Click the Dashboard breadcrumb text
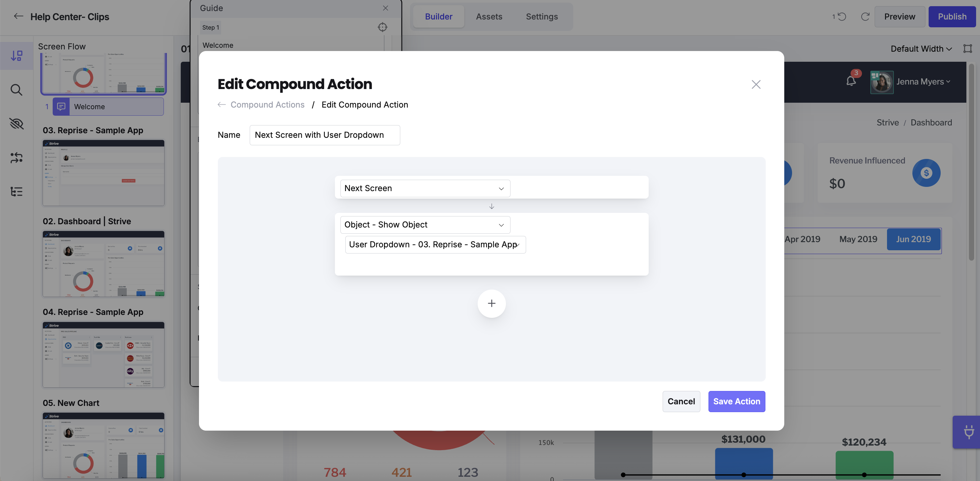Image resolution: width=980 pixels, height=481 pixels. click(x=931, y=123)
